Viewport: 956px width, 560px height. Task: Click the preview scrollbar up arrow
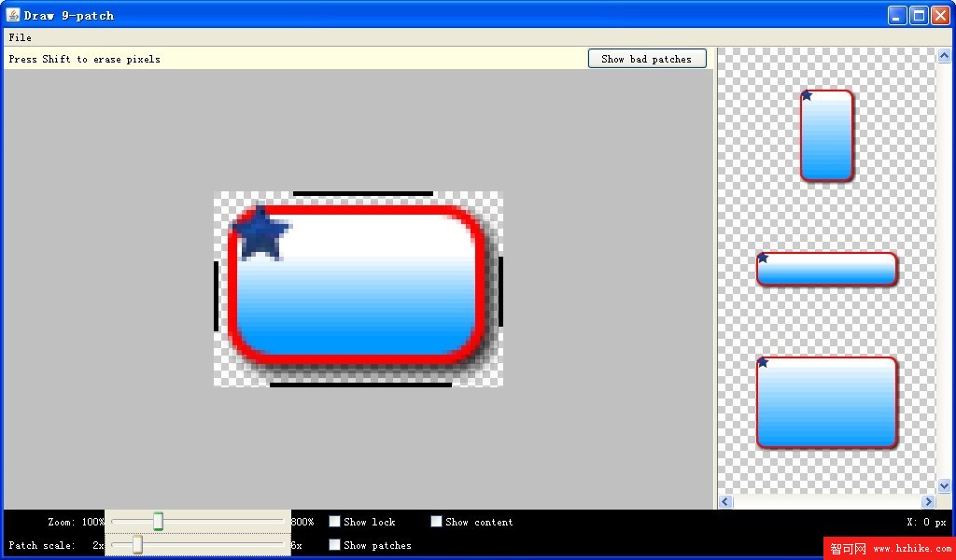[944, 56]
